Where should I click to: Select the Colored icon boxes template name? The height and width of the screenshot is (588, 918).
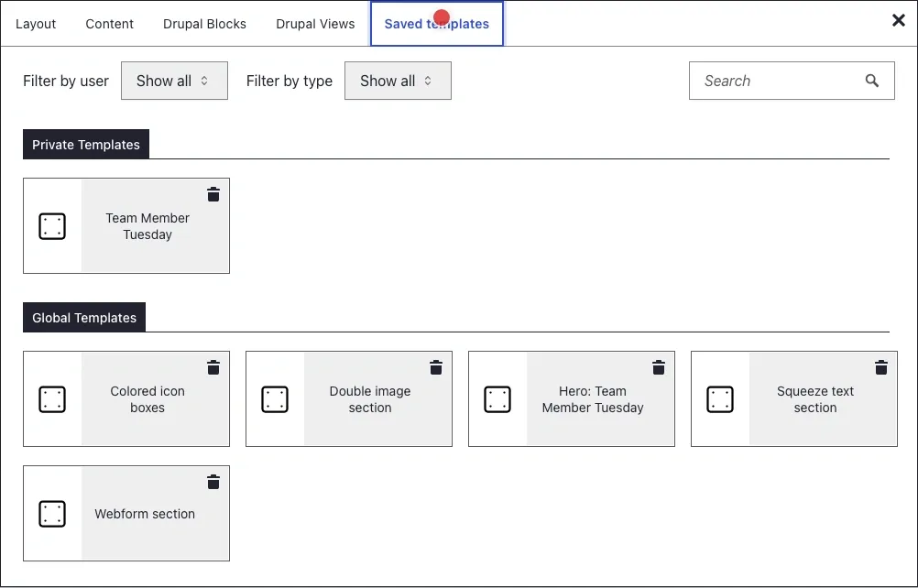pos(148,399)
